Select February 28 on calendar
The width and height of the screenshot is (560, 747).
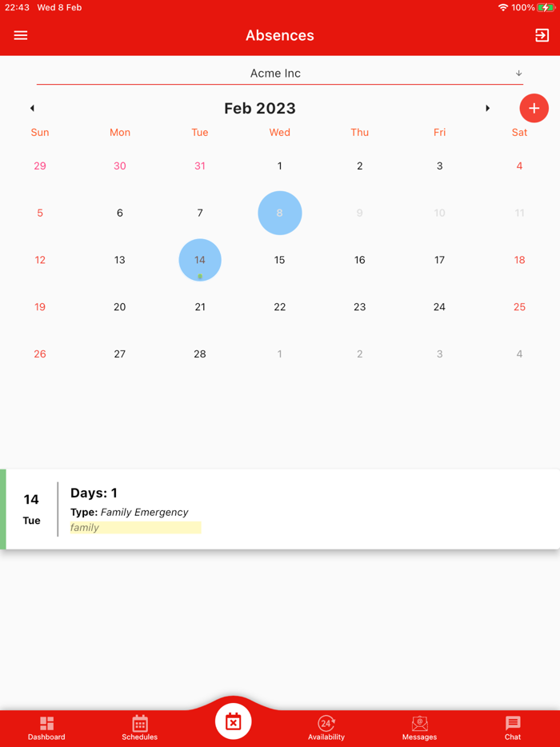click(x=200, y=354)
